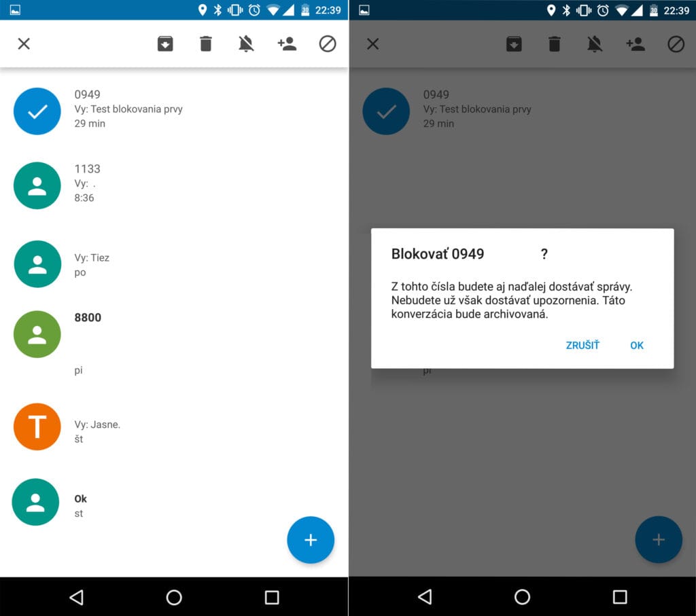Screen dimensions: 696x616
Task: Tap the orange T contact avatar
Action: pos(37,427)
